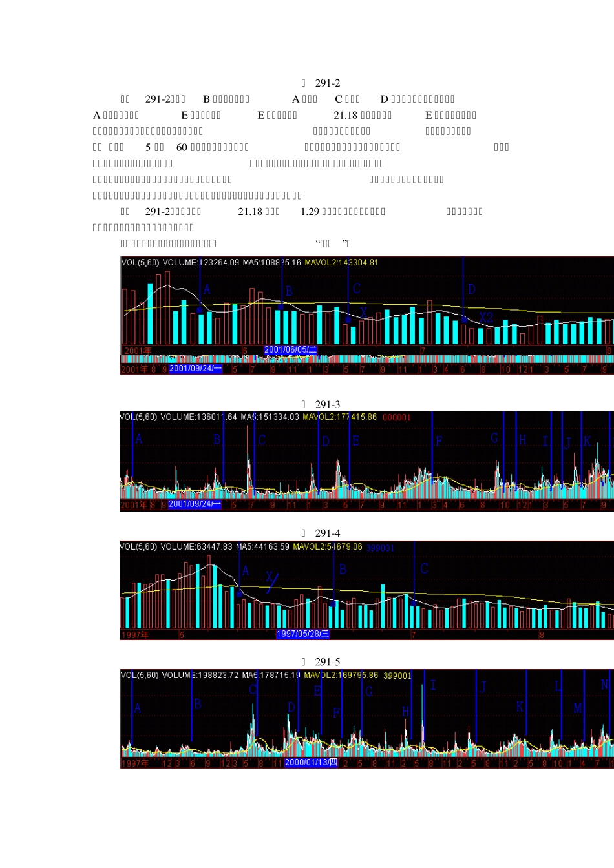Click the VOLUME:136011.64 readout
Viewport: 614px width, 868px height.
point(200,417)
